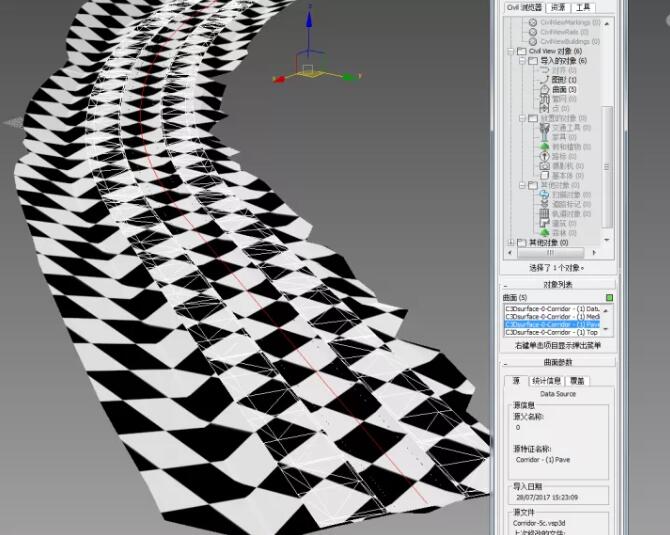Select the 家具 furniture icon
The image size is (670, 535).
(x=544, y=137)
